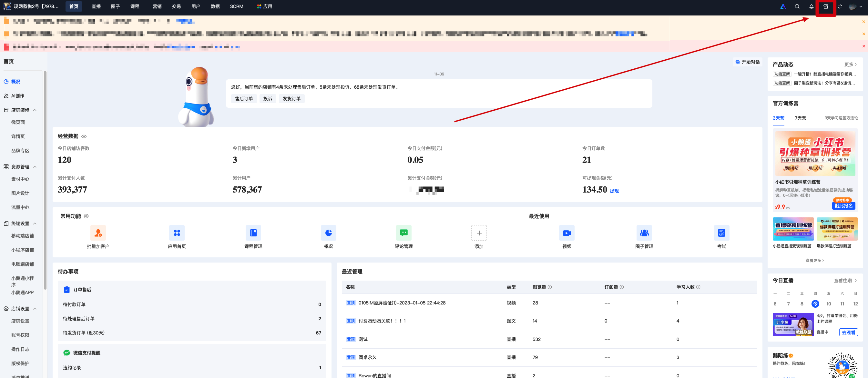Select day 10 in 今日直播 calendar
Screen dimensions: 868x378
point(829,303)
